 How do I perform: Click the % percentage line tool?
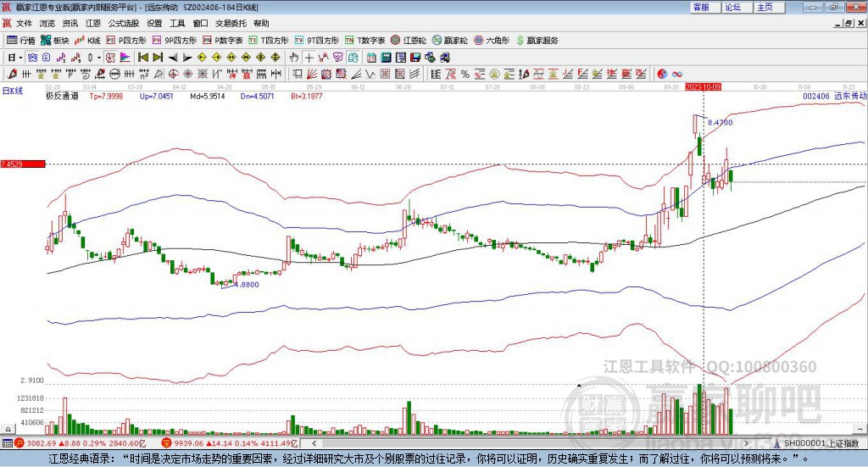coord(465,74)
